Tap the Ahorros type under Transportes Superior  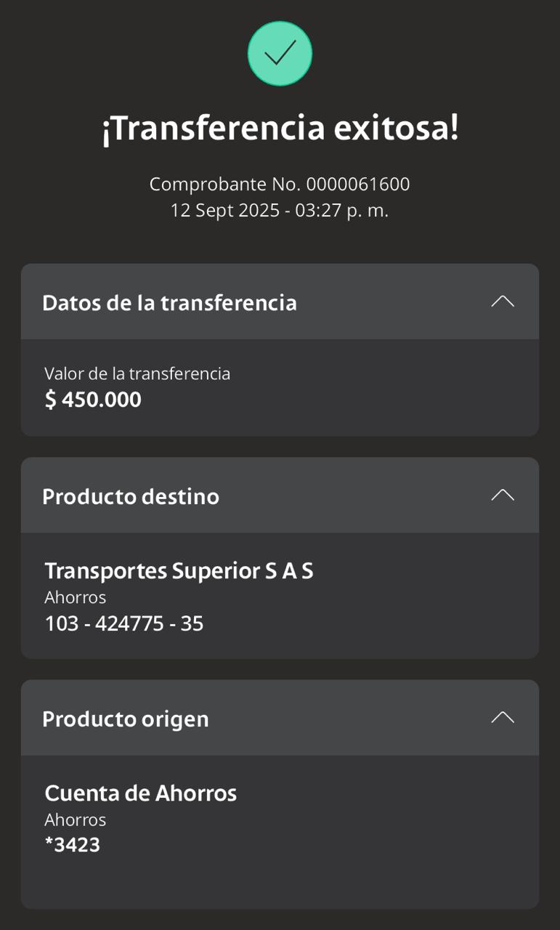76,597
